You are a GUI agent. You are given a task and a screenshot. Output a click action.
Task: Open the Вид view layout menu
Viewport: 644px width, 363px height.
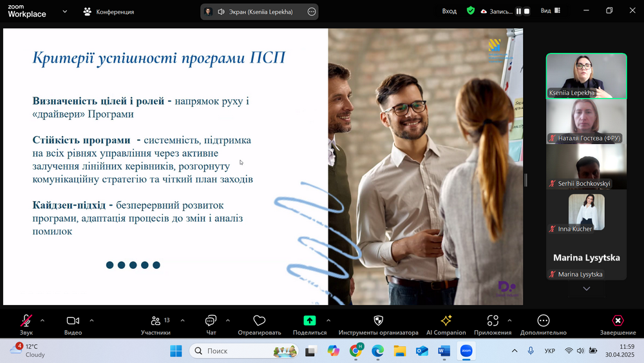[x=549, y=11]
